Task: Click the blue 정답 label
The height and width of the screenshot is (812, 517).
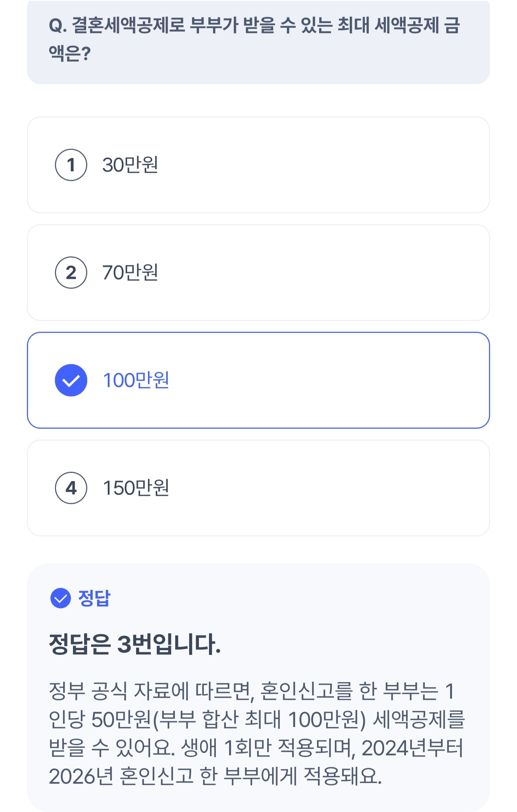Action: (94, 598)
